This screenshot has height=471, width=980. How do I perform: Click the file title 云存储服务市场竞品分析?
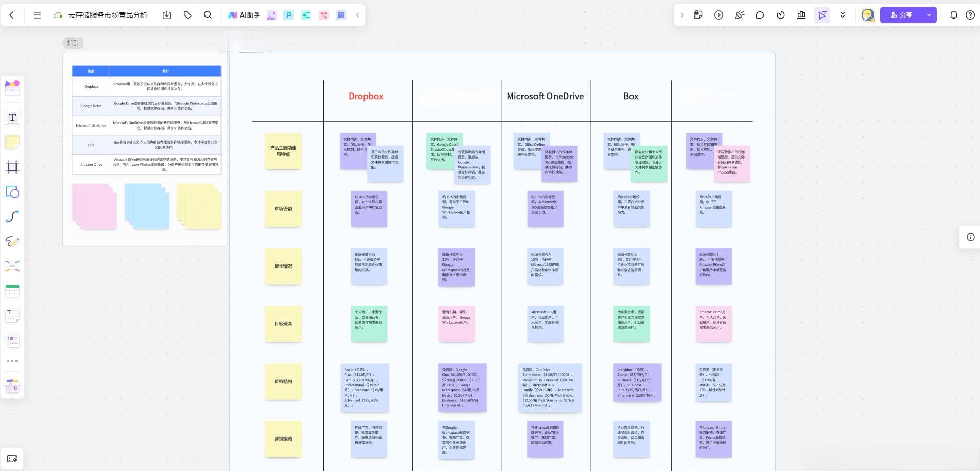point(108,15)
